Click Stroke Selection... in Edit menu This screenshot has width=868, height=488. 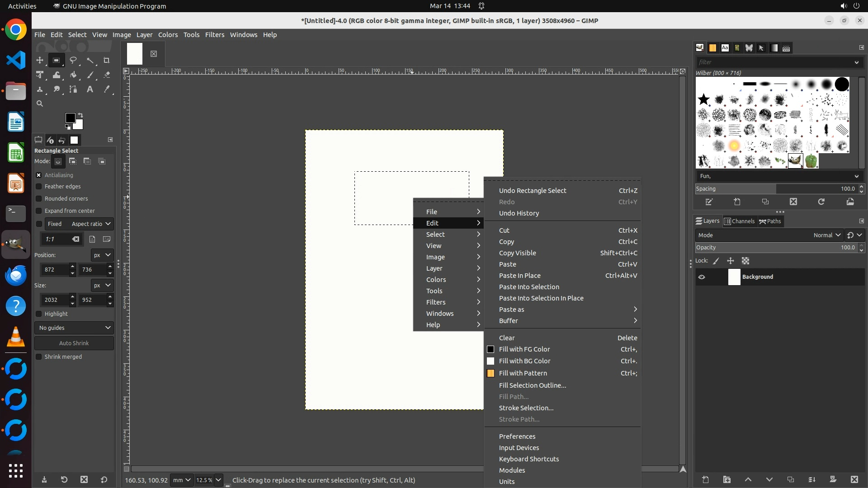[526, 408]
